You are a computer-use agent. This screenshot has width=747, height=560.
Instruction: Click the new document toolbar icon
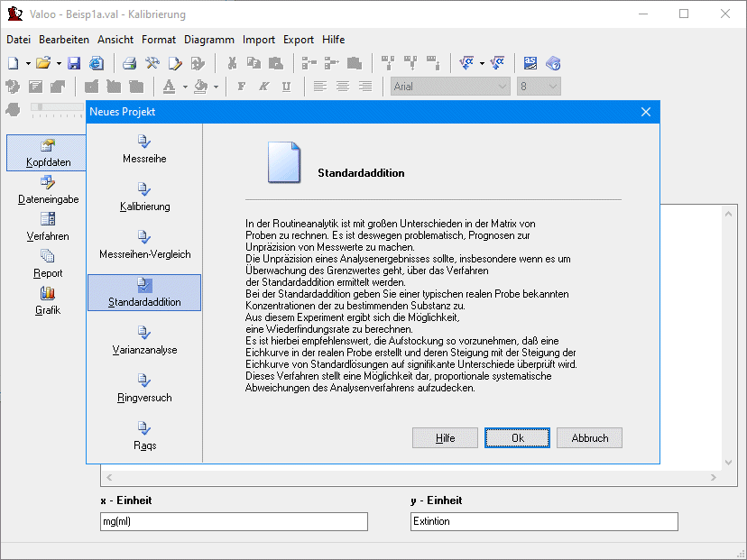(x=13, y=63)
